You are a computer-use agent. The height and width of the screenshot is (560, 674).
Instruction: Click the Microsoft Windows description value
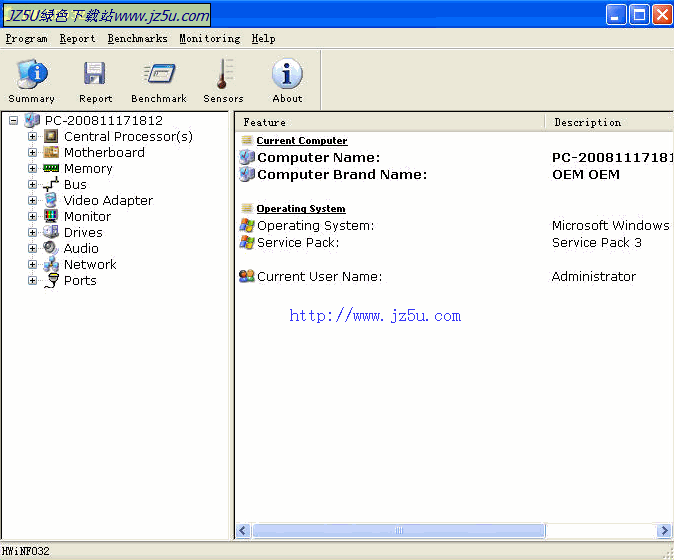(611, 225)
